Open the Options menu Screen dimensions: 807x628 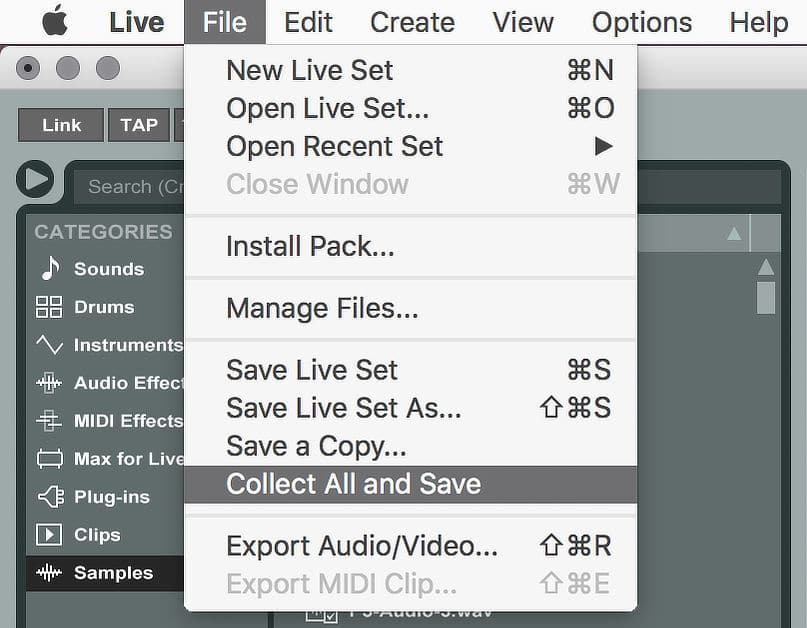(642, 22)
